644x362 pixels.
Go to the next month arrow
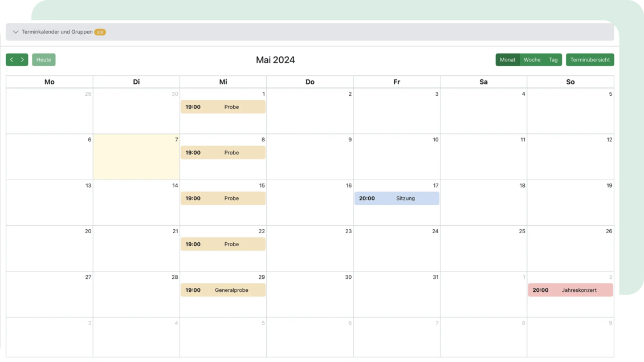(x=23, y=60)
